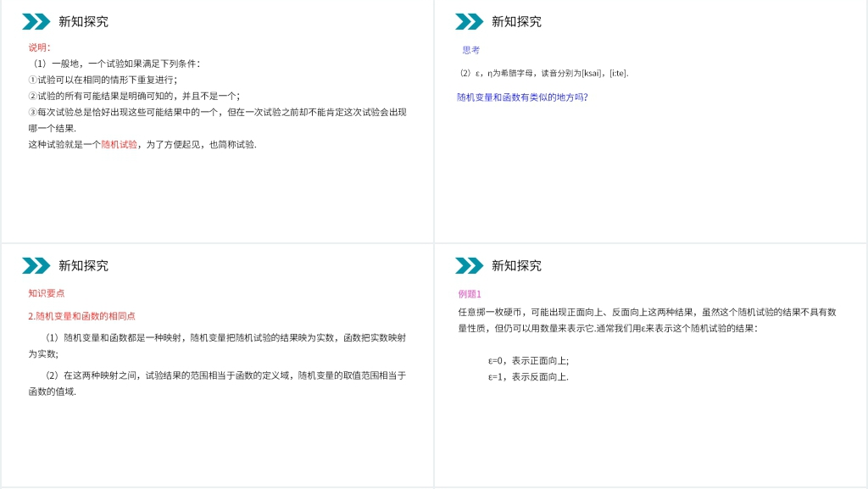The height and width of the screenshot is (489, 868).
Task: Select the 新知探究 title above 说明
Action: click(x=83, y=22)
